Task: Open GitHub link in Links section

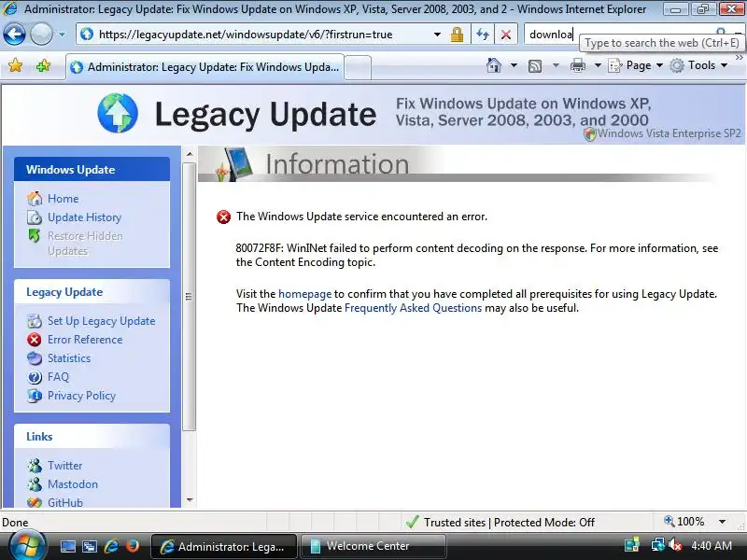Action: coord(64,502)
